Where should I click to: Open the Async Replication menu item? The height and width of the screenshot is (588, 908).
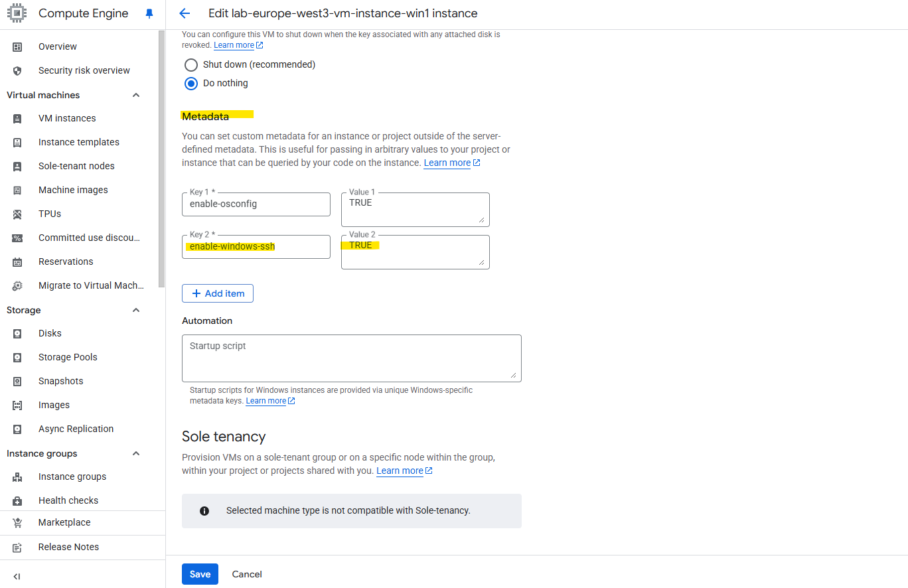[x=76, y=429]
